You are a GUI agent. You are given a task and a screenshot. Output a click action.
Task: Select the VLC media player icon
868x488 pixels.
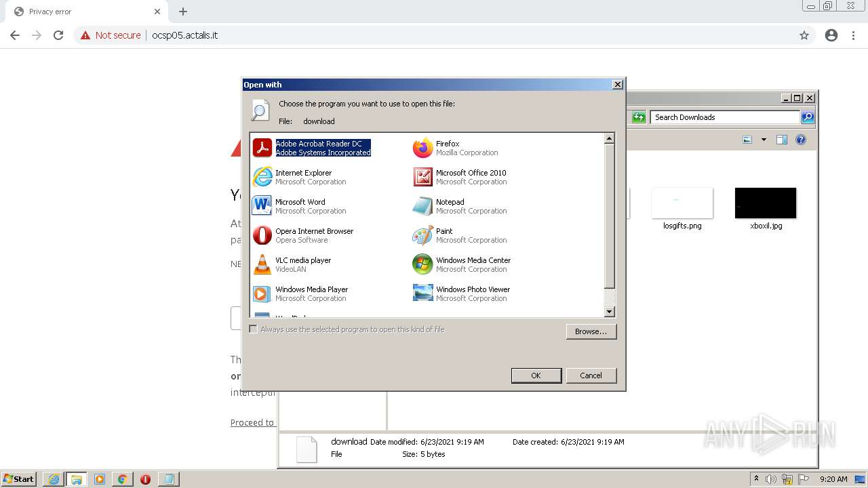[x=262, y=264]
